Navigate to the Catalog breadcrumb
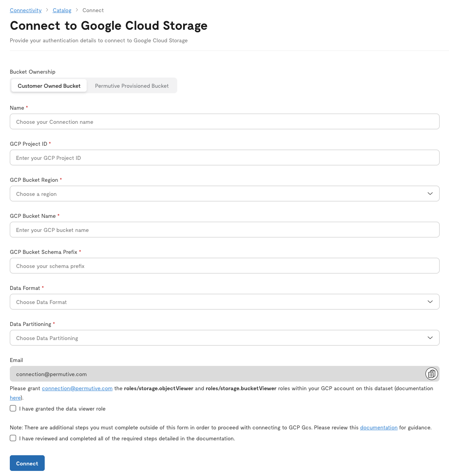The width and height of the screenshot is (449, 476). [x=62, y=10]
